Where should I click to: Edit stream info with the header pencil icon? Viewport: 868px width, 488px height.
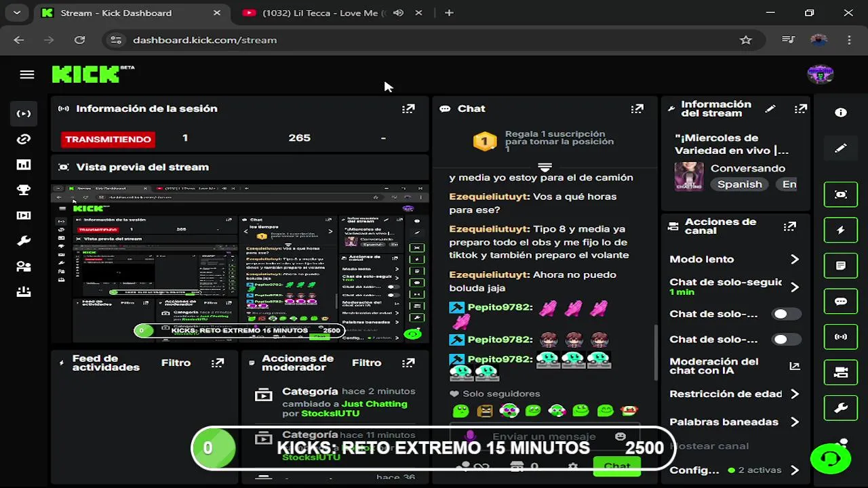[x=770, y=108]
